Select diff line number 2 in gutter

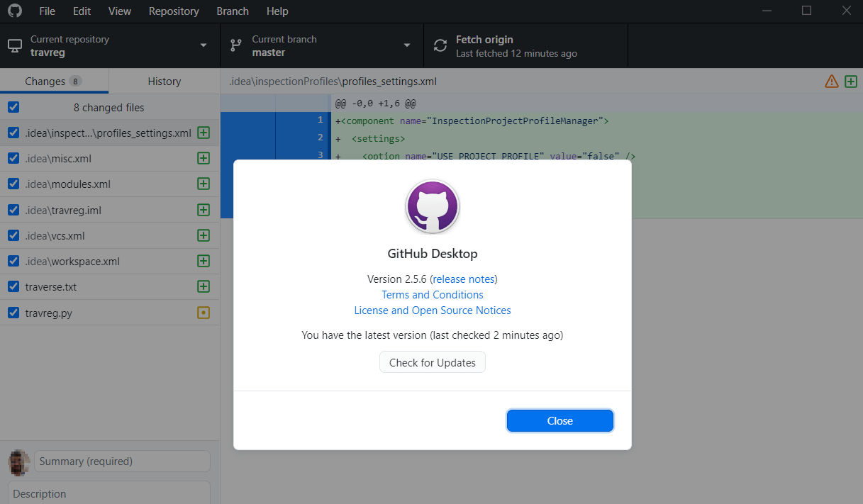303,138
